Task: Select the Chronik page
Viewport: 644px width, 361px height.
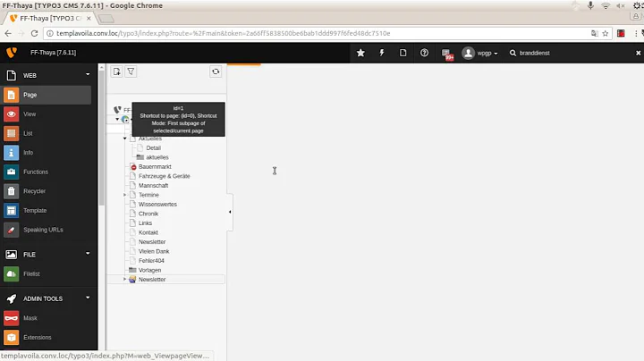Action: click(x=148, y=214)
